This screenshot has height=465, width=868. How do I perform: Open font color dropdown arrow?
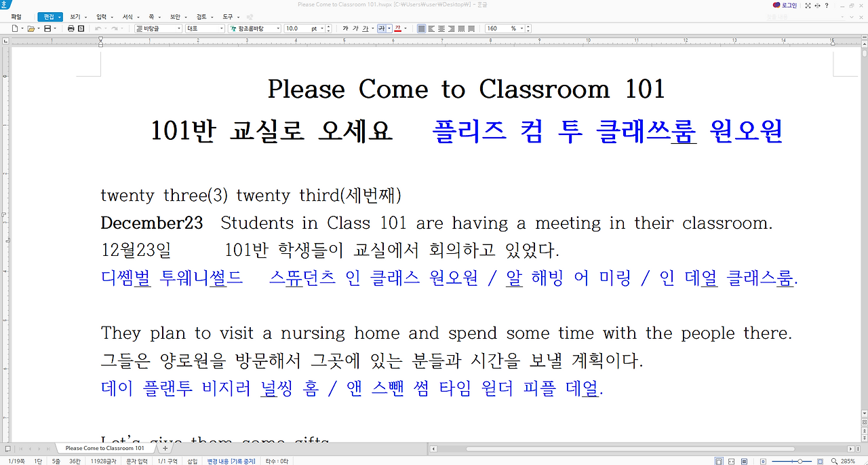[x=405, y=29]
